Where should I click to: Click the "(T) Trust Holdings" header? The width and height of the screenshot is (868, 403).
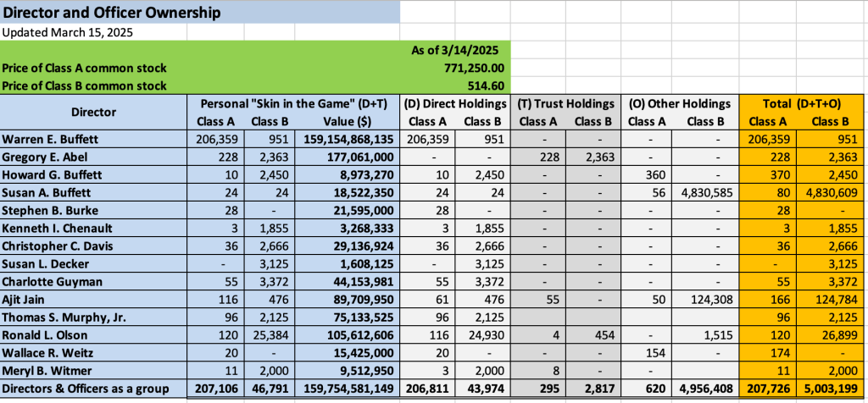565,103
